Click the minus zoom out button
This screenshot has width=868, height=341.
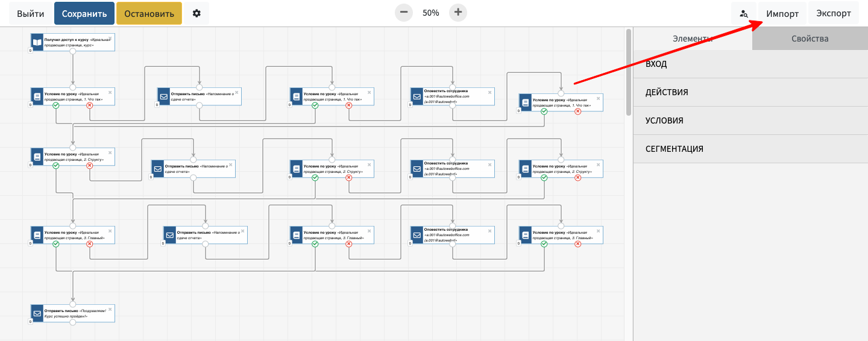[404, 13]
